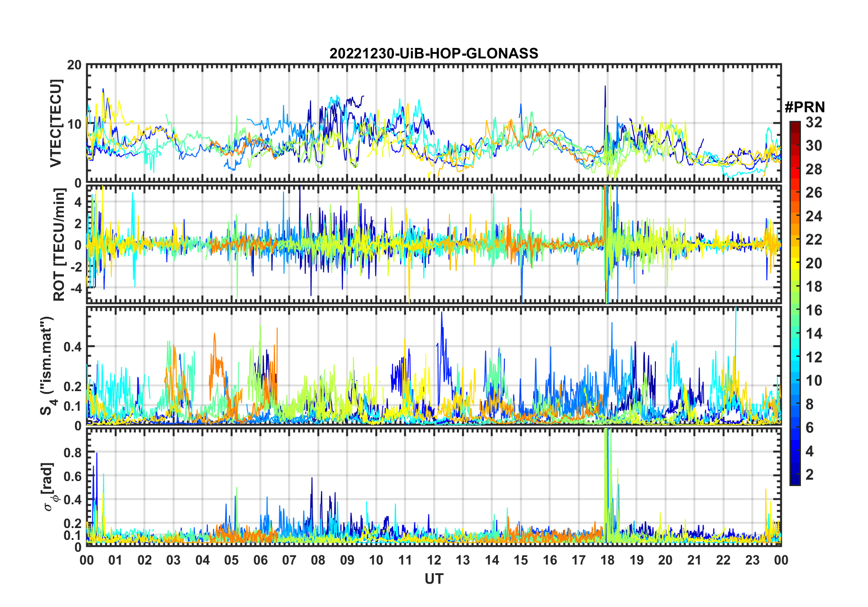This screenshot has height=607, width=868.
Task: Click the S4 axis tick label 0.4
Action: pos(73,347)
